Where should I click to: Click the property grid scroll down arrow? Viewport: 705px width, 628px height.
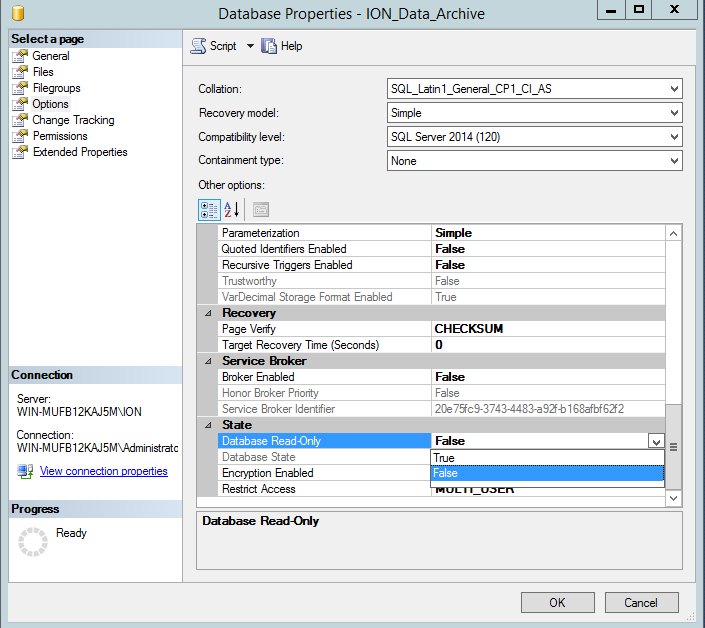pos(673,498)
